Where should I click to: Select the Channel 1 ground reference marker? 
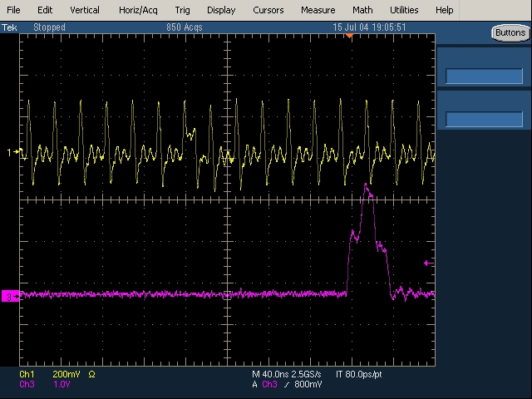[12, 152]
